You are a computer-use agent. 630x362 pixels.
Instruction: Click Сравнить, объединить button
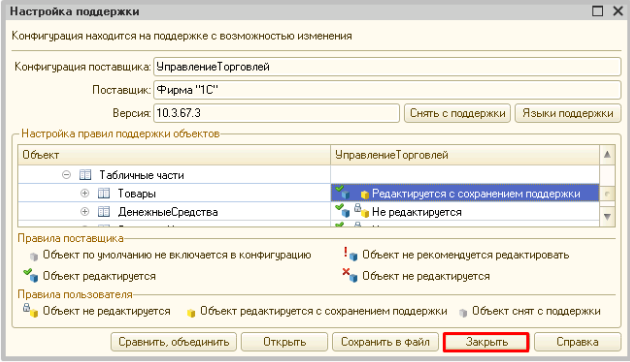(174, 342)
